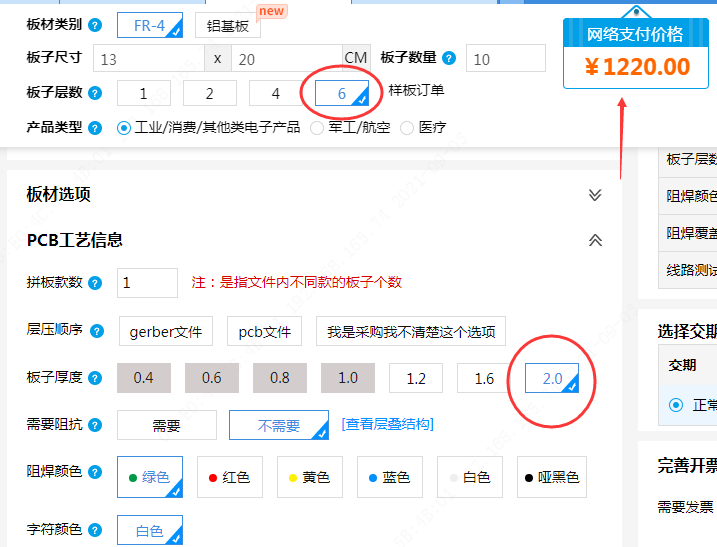Click help icon next to 板子厚度
This screenshot has height=547, width=717.
(95, 378)
